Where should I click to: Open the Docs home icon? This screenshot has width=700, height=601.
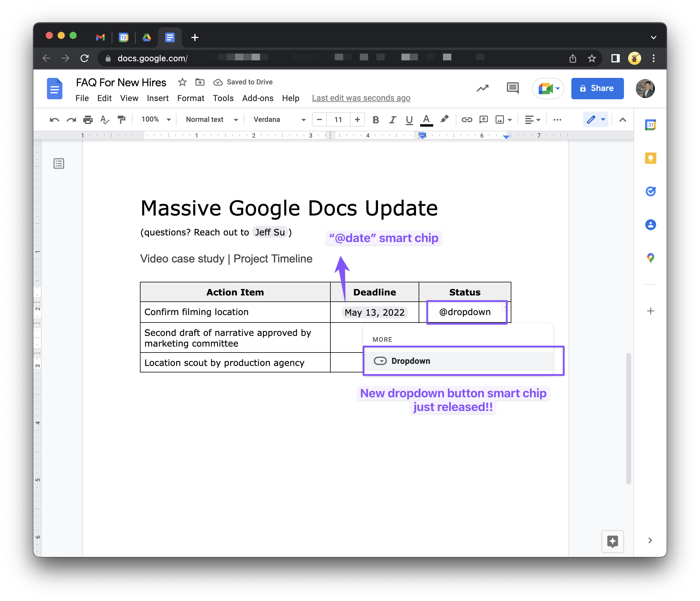pyautogui.click(x=55, y=89)
